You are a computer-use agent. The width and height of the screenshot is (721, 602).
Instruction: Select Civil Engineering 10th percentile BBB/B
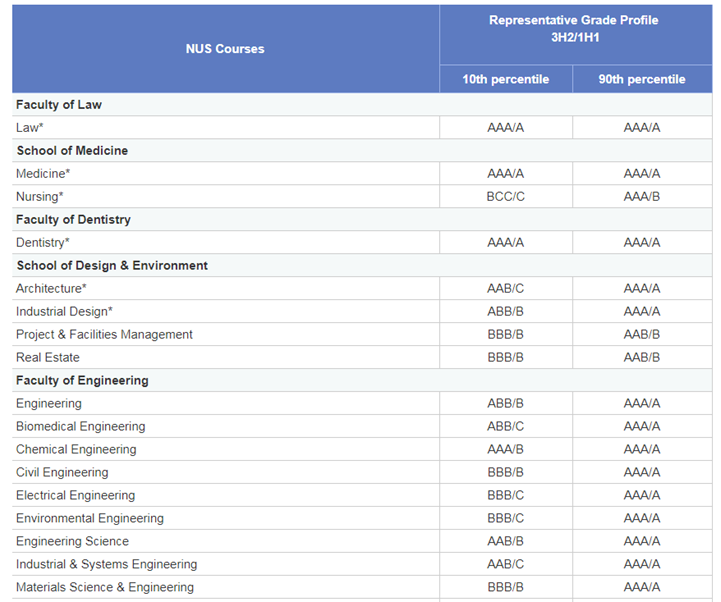point(506,472)
